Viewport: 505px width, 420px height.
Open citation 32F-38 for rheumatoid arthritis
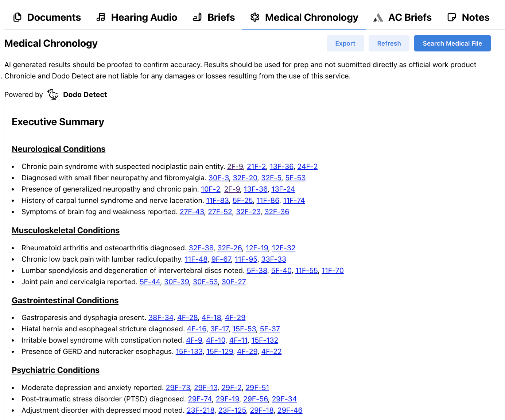pyautogui.click(x=201, y=248)
